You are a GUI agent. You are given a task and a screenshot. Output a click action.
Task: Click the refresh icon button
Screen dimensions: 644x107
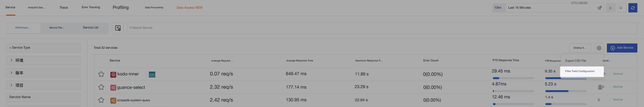click(x=633, y=8)
